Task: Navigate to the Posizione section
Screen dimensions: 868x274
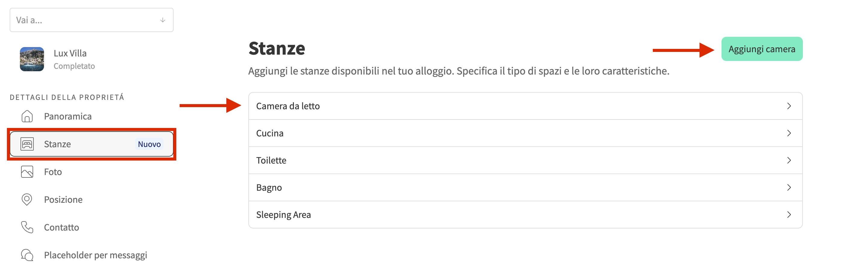Action: pos(63,200)
